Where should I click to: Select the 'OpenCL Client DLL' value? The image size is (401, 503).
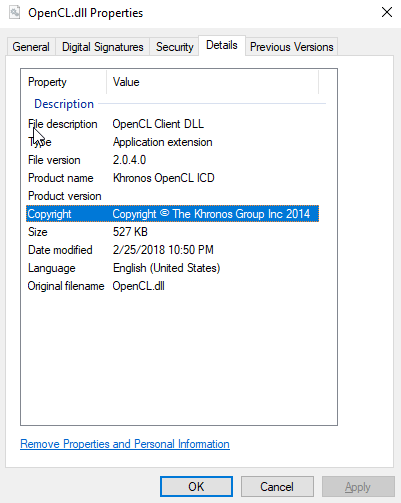click(x=158, y=124)
